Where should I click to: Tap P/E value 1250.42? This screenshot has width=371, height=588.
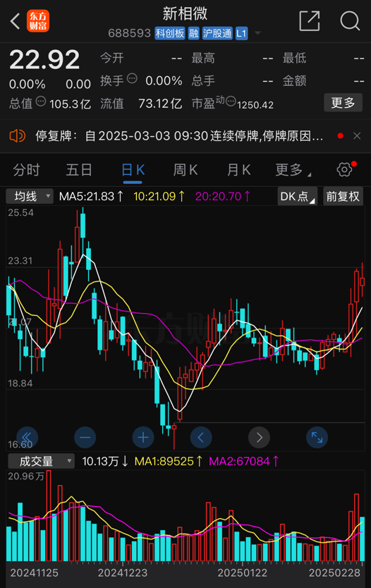pyautogui.click(x=255, y=105)
